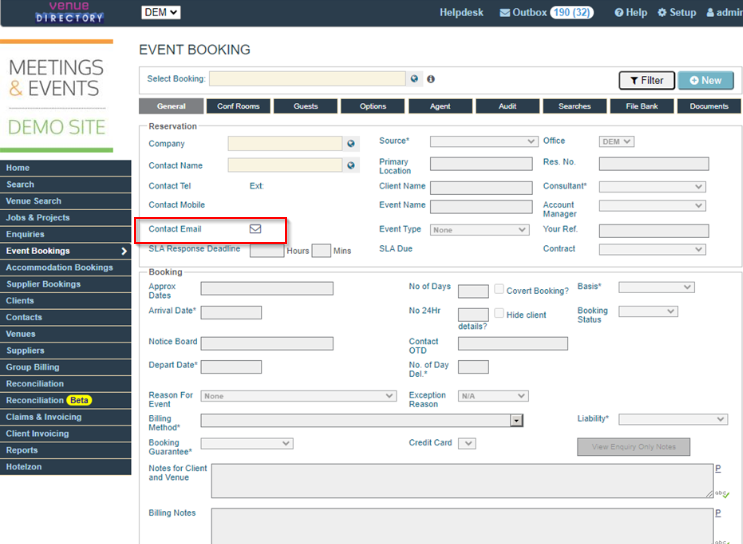Go to Home in sidebar
Viewport: 743px width, 544px height.
pos(65,168)
